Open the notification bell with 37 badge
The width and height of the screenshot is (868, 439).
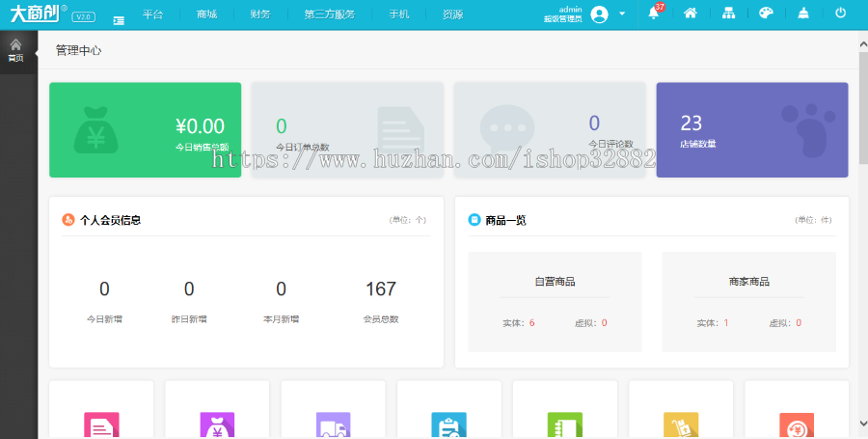click(654, 14)
